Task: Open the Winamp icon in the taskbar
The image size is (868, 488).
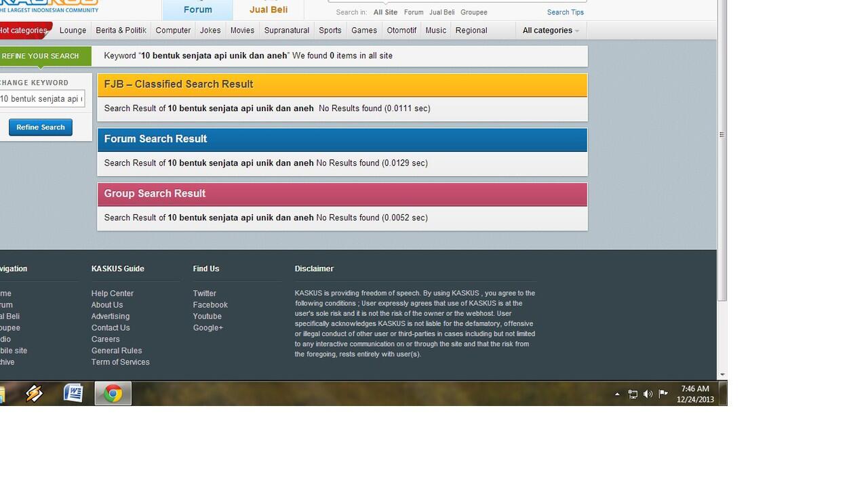Action: pos(34,394)
